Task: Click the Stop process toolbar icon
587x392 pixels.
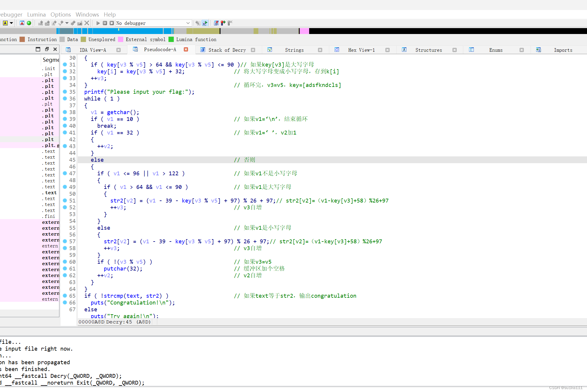Action: point(111,23)
